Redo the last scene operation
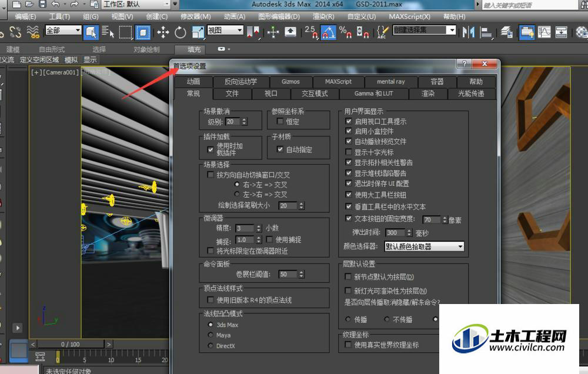The image size is (588, 374). click(x=74, y=5)
